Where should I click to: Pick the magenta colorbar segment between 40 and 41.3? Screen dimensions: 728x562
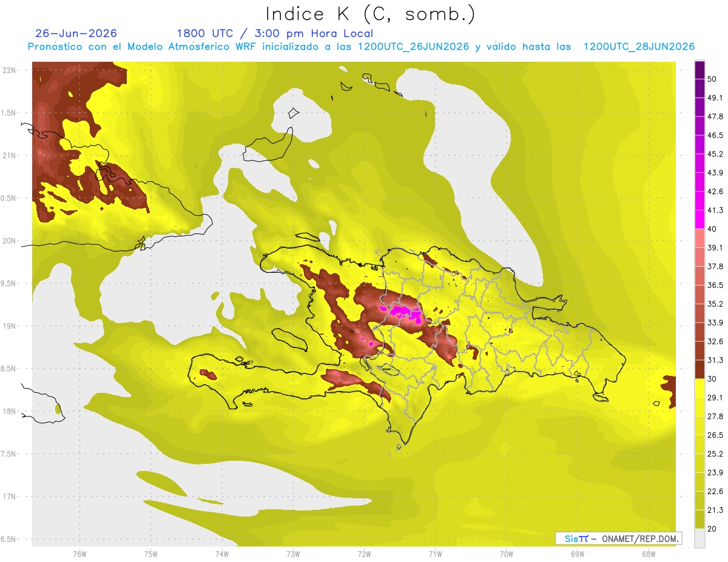click(699, 219)
